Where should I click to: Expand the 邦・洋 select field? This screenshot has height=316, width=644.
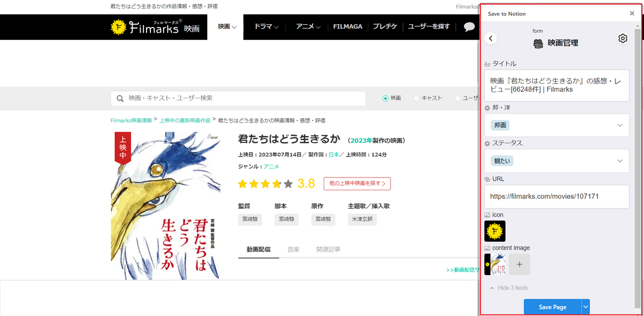557,125
